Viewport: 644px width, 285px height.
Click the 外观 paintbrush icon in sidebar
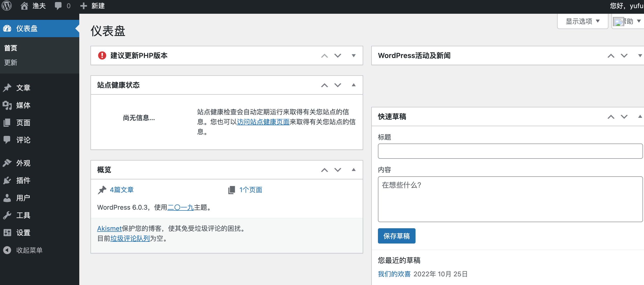pos(7,163)
